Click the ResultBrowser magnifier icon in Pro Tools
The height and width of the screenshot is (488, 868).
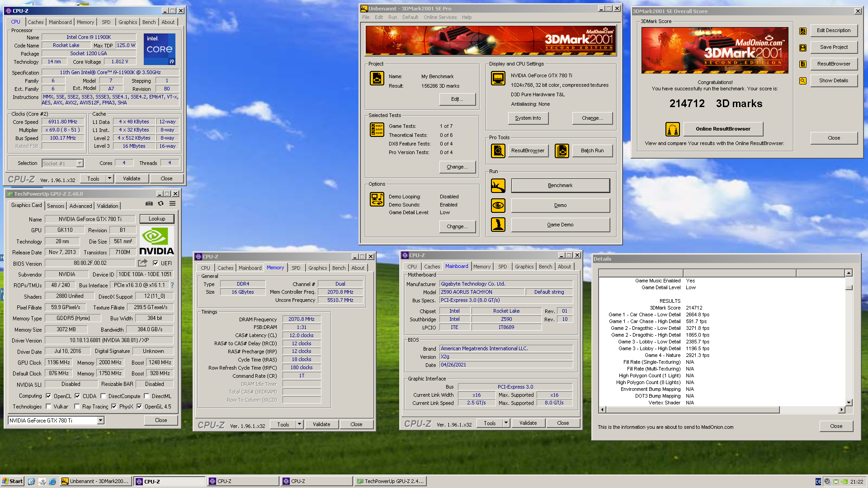coord(498,150)
